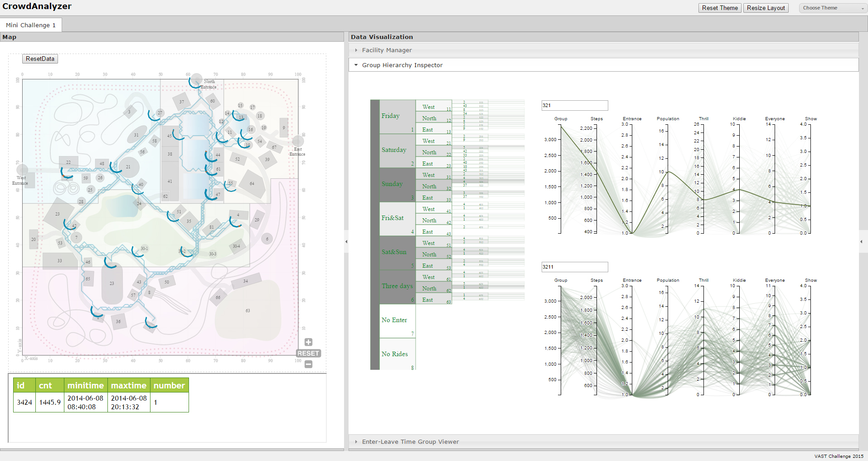The width and height of the screenshot is (868, 461).
Task: Click the group id field showing 3211
Action: [574, 267]
